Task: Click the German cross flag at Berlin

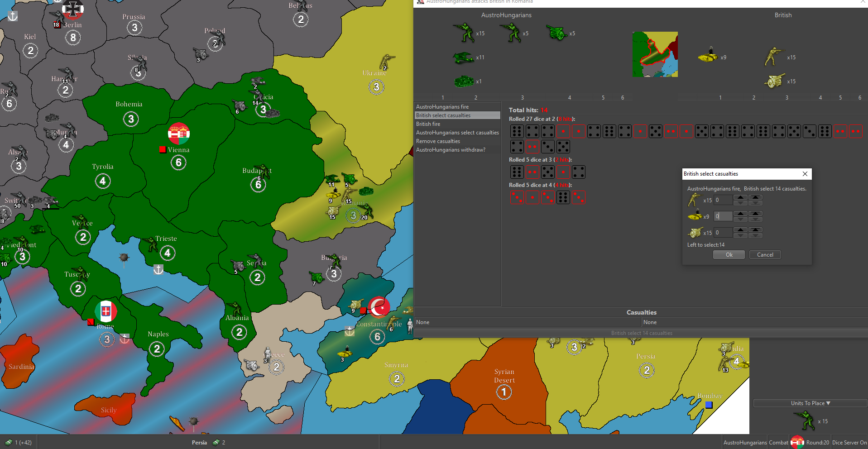Action: pyautogui.click(x=73, y=9)
